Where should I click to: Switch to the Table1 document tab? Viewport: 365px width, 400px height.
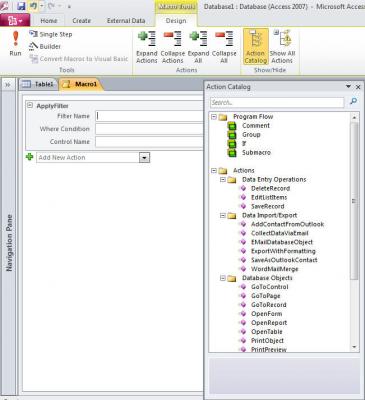pos(38,84)
